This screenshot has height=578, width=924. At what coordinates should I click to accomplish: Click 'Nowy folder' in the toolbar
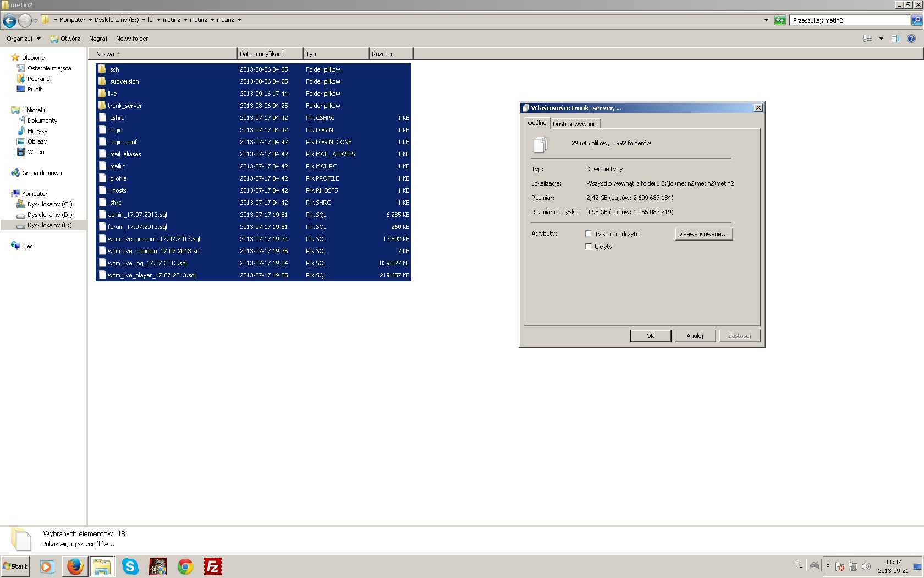[x=132, y=39]
